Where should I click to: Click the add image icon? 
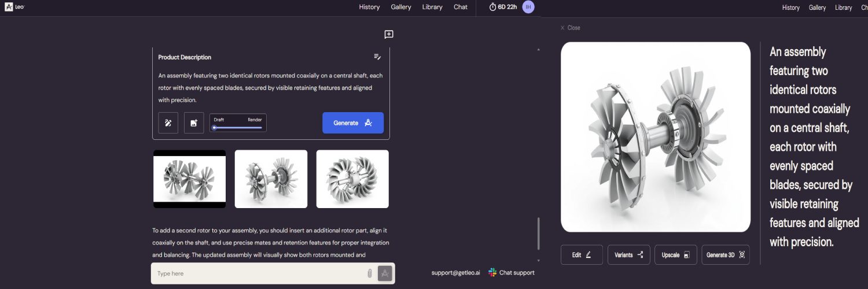click(194, 123)
